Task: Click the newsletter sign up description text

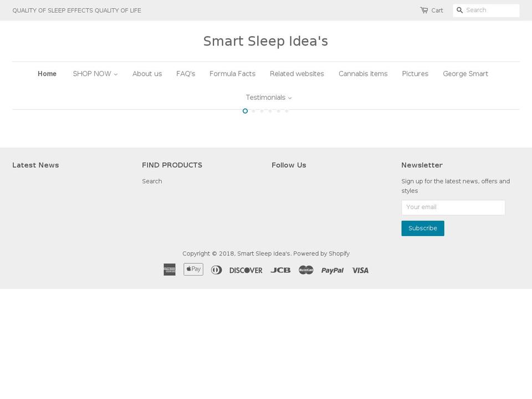Action: coord(456,186)
